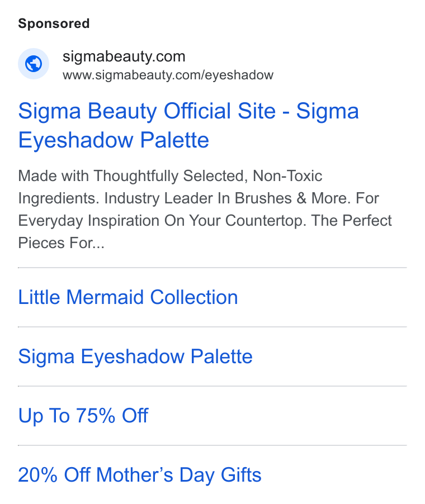Open the Up To 75% Off link
Image resolution: width=425 pixels, height=504 pixels.
tap(83, 416)
